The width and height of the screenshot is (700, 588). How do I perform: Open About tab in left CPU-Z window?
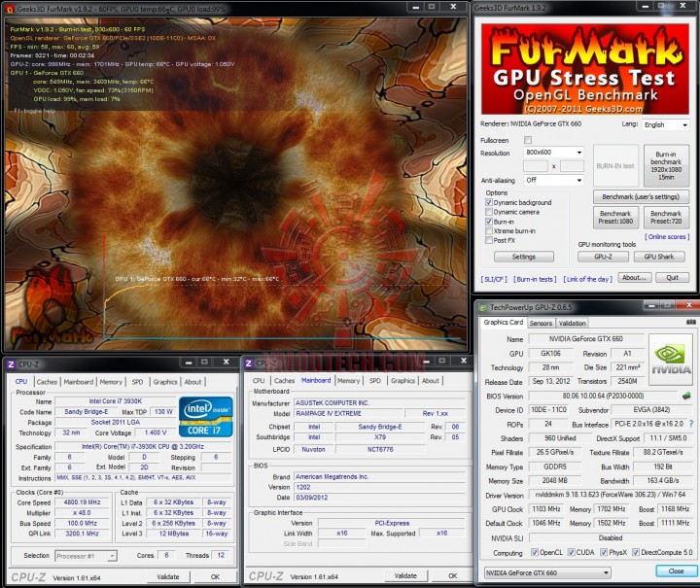coord(192,382)
